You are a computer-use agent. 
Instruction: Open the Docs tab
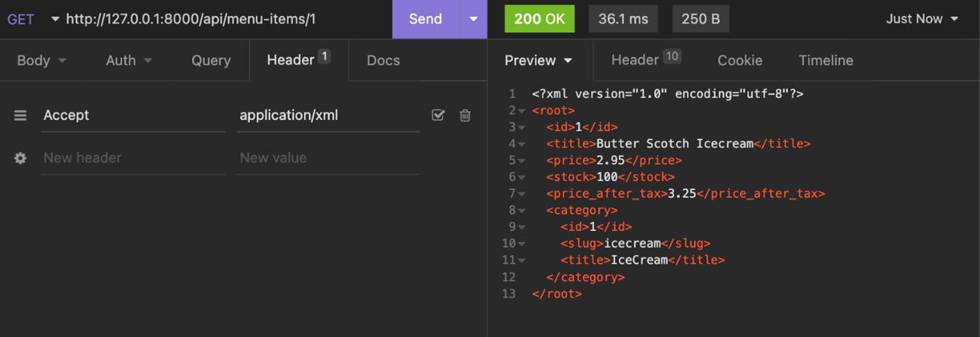pos(383,60)
